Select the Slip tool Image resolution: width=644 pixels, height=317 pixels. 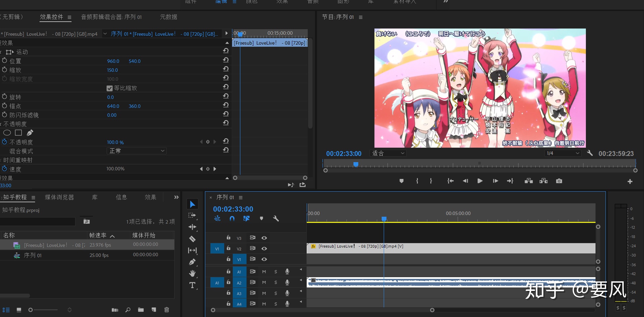click(192, 250)
